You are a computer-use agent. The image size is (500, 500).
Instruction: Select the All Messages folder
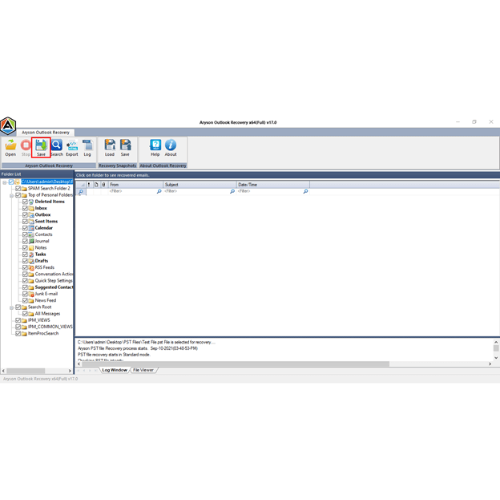click(x=47, y=314)
